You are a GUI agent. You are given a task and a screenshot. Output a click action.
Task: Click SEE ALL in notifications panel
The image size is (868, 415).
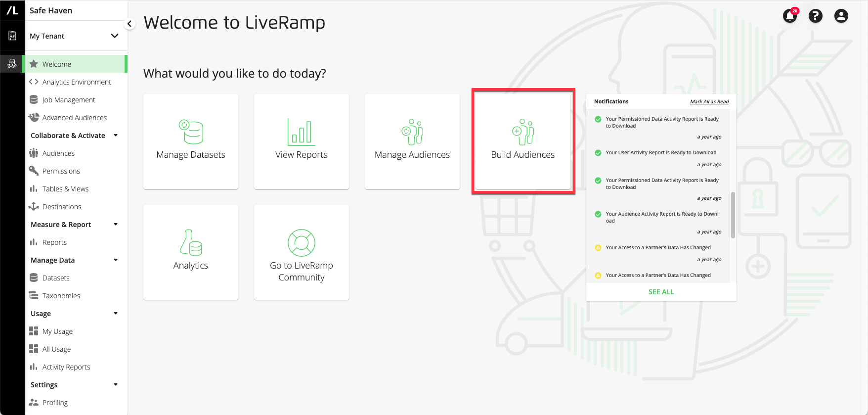click(661, 292)
